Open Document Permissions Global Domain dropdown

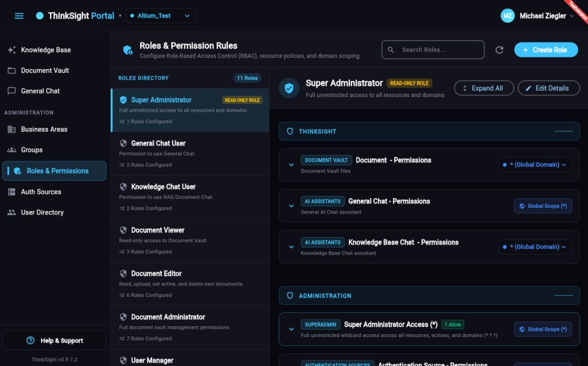[535, 165]
